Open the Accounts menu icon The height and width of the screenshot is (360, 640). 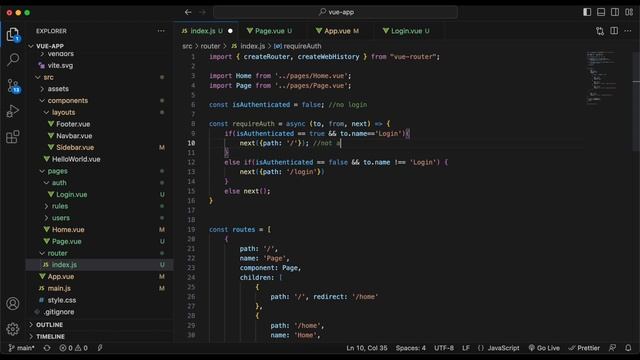pyautogui.click(x=13, y=304)
